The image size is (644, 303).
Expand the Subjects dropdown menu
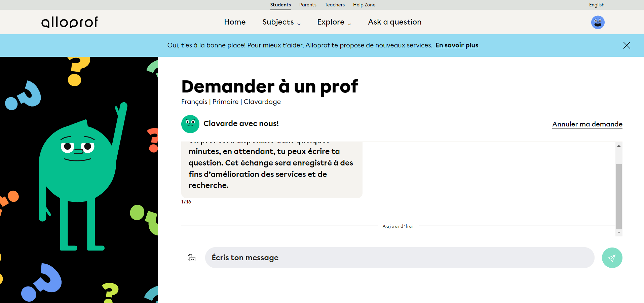[281, 22]
